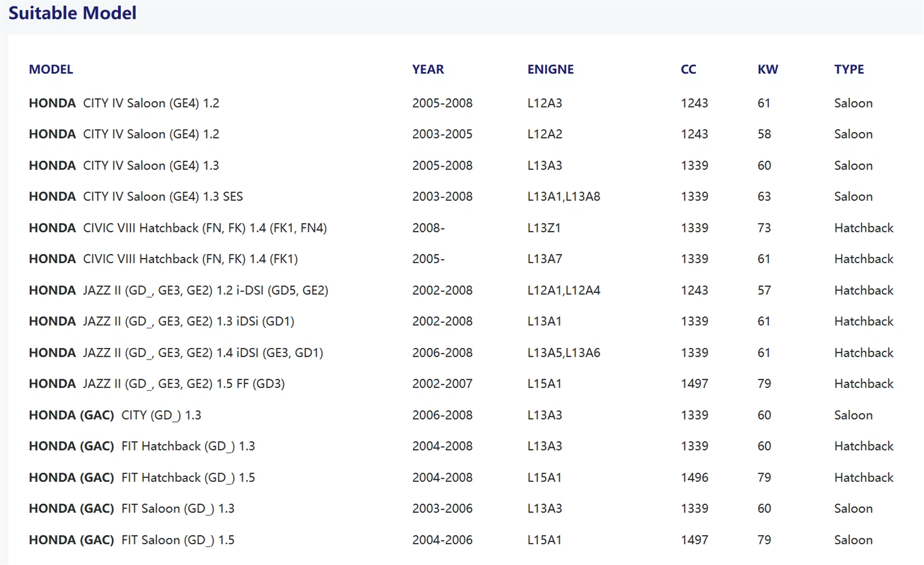Click engine code L13A7
The image size is (924, 565).
(545, 259)
